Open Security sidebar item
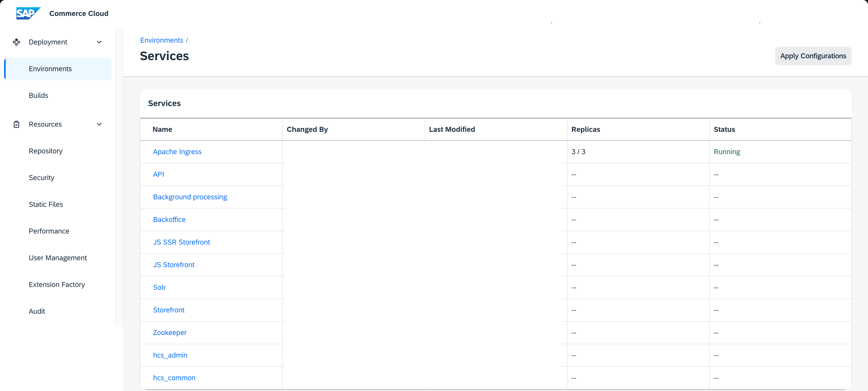This screenshot has width=868, height=391. pyautogui.click(x=41, y=178)
